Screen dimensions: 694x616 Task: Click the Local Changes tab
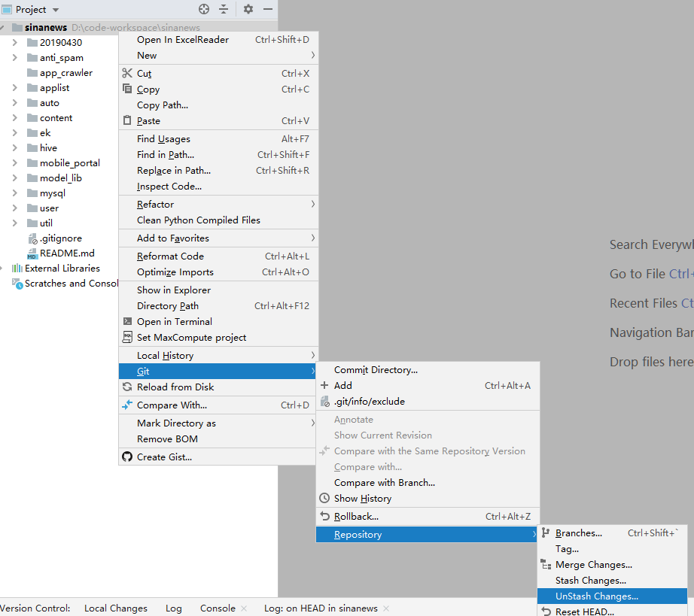click(116, 608)
